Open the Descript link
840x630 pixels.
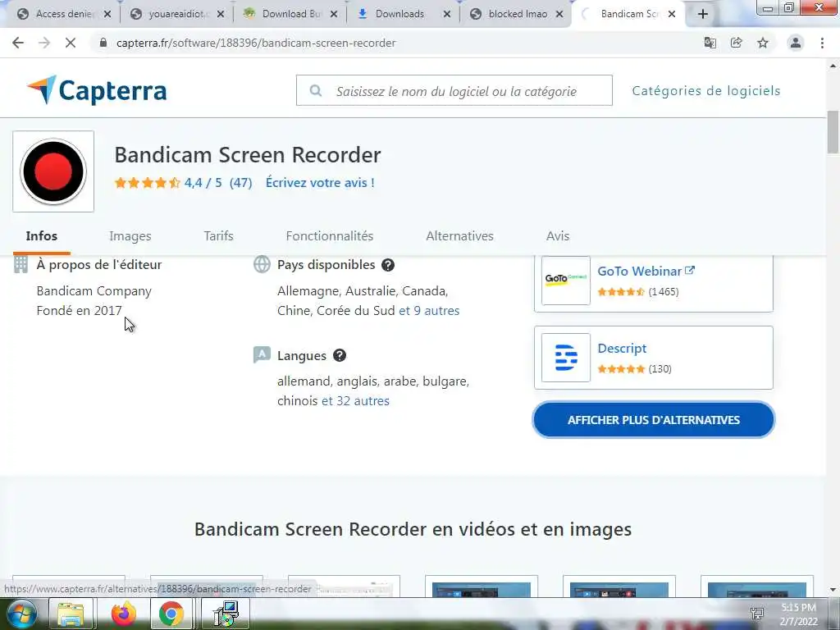pyautogui.click(x=622, y=348)
